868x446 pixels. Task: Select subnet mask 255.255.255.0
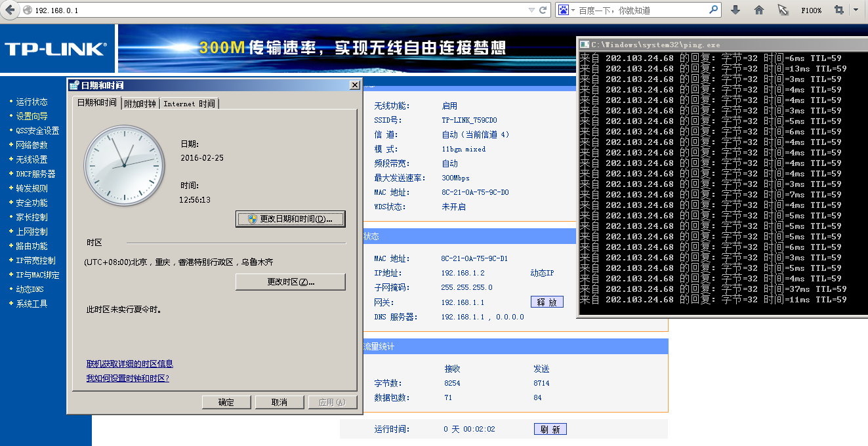pyautogui.click(x=467, y=288)
